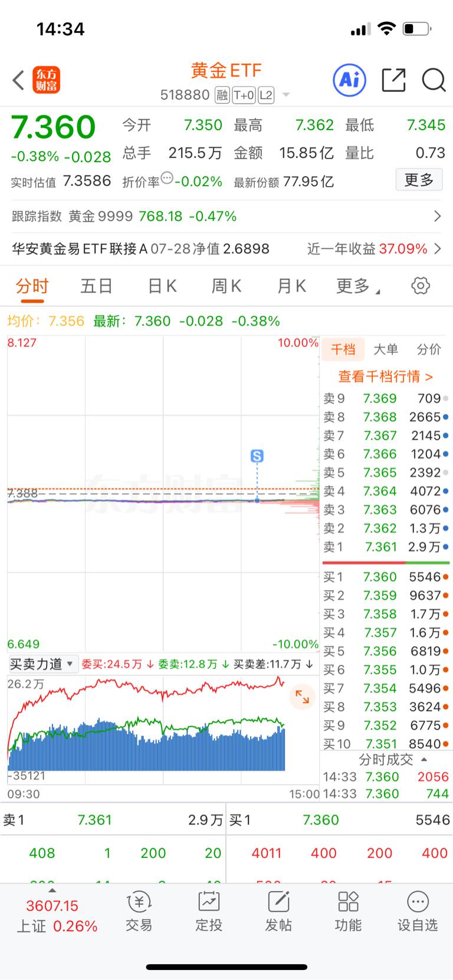Tap the intraday price chart area

[x=163, y=493]
